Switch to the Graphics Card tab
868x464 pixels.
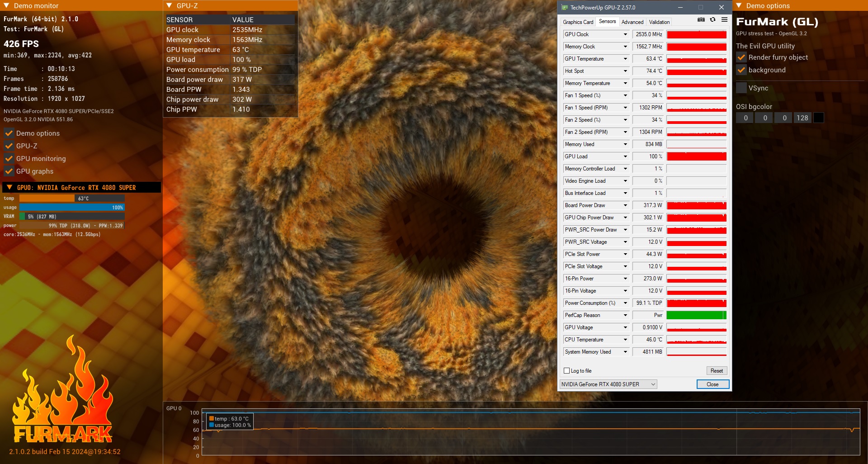tap(578, 22)
